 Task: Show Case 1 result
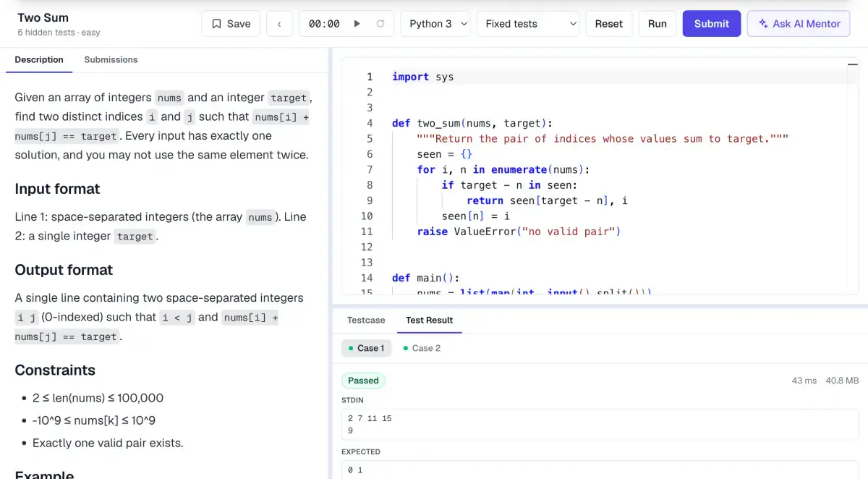[366, 348]
